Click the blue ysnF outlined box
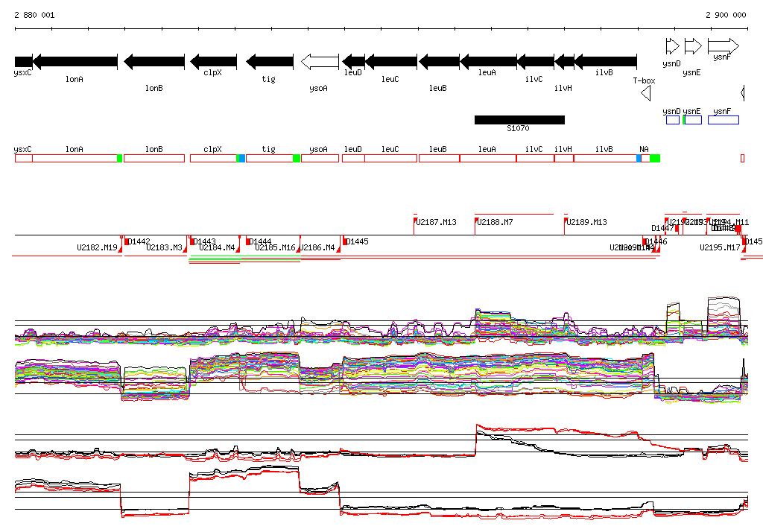 (x=723, y=120)
